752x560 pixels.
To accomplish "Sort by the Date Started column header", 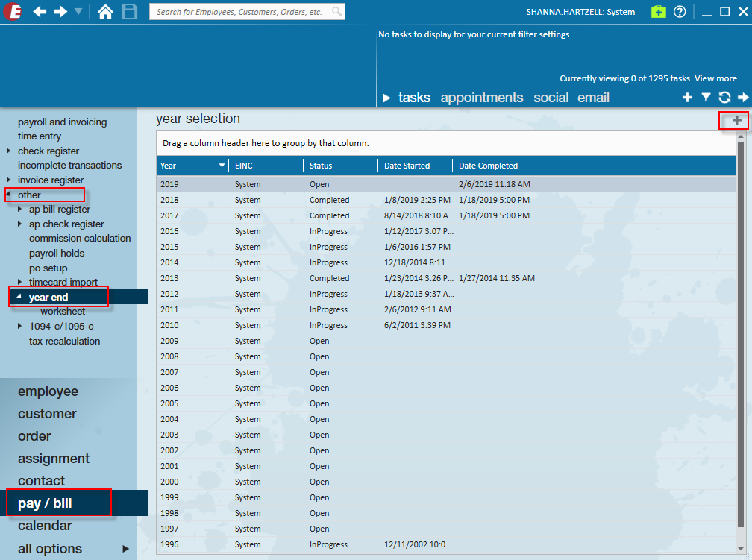I will (x=407, y=166).
